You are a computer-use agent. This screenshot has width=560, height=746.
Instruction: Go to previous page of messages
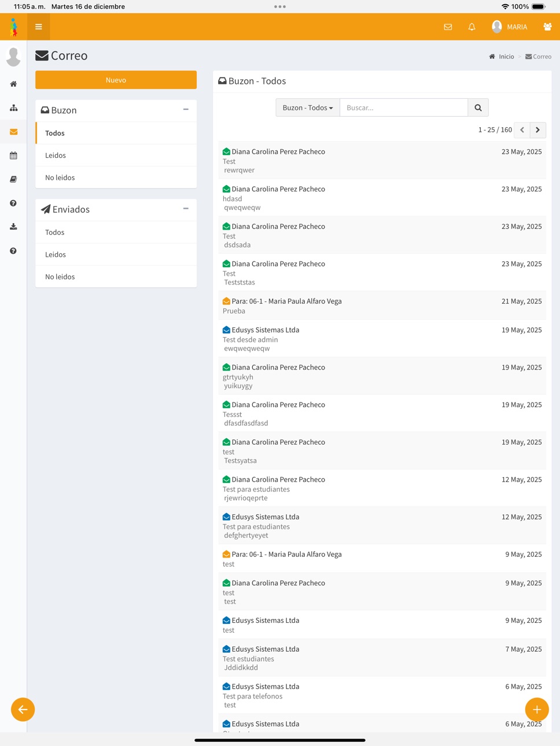tap(522, 130)
